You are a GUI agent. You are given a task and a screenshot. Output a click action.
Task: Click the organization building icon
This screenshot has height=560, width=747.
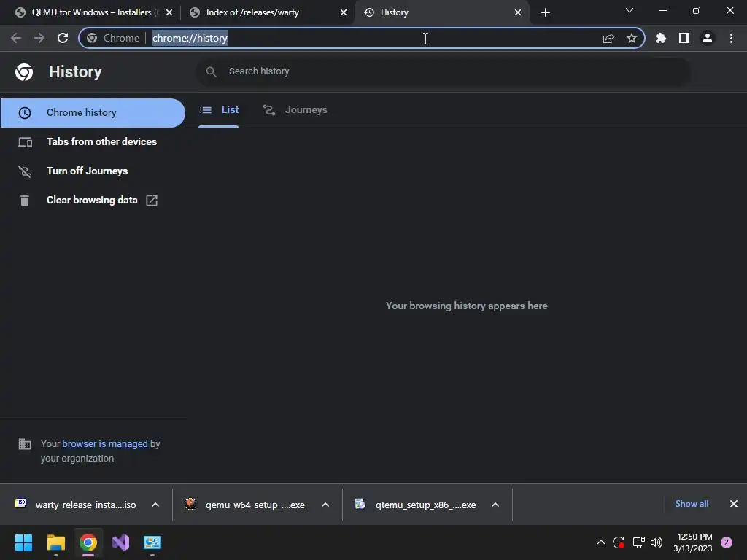pyautogui.click(x=24, y=444)
